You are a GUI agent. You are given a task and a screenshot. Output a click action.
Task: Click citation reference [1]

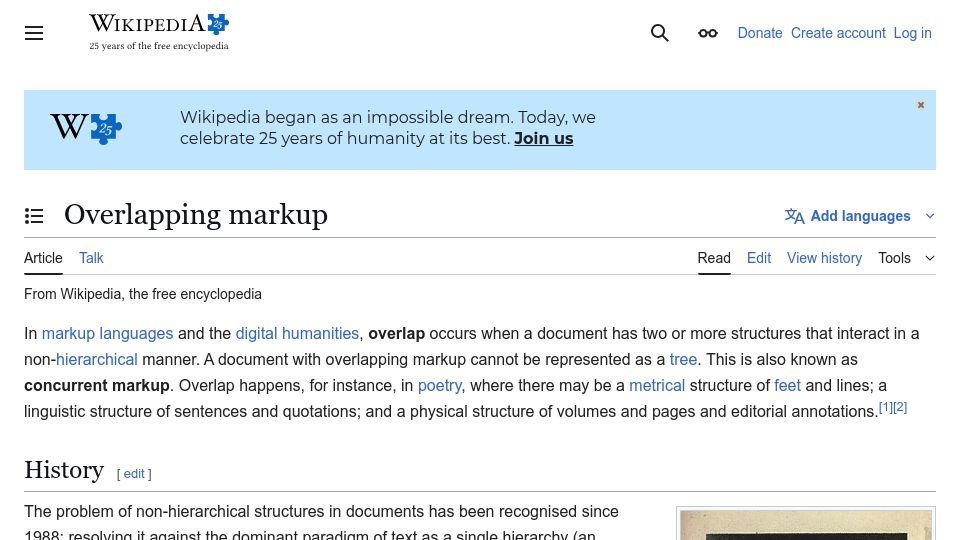click(x=885, y=407)
